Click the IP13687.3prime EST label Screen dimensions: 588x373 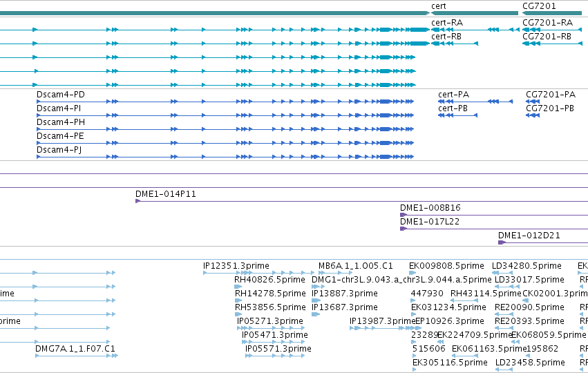pos(345,307)
